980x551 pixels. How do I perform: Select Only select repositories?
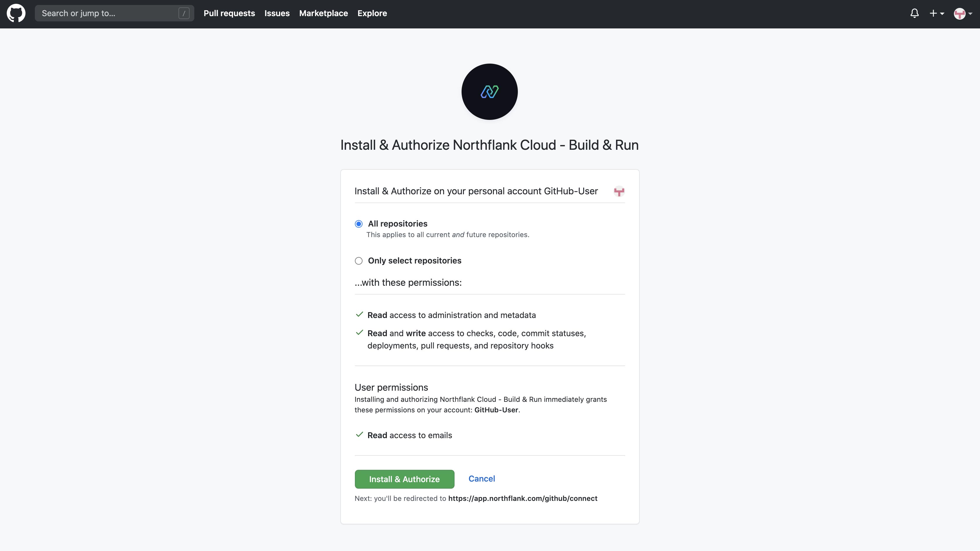point(358,261)
